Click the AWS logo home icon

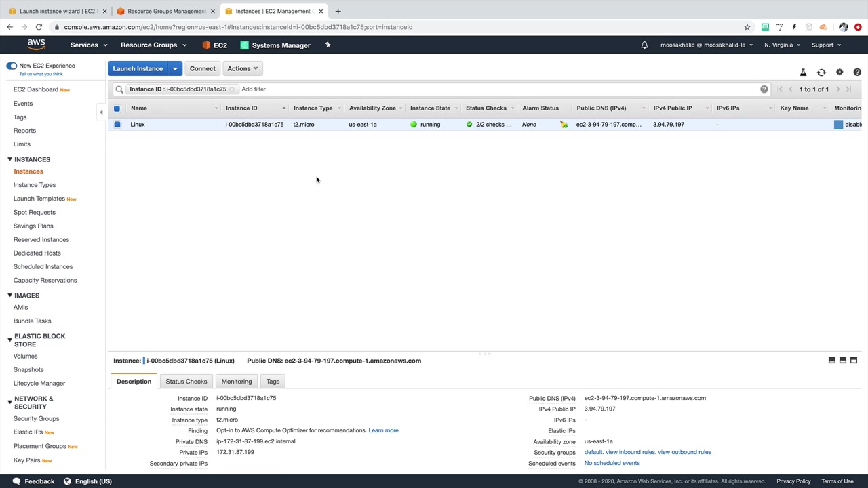[36, 45]
